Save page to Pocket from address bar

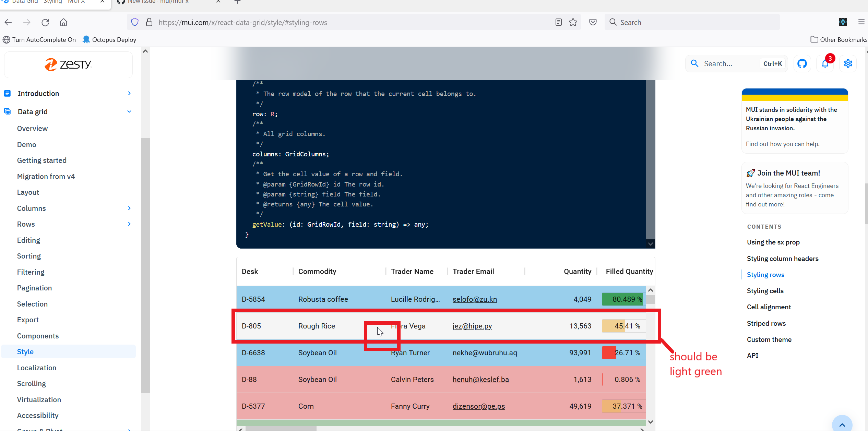pyautogui.click(x=593, y=22)
